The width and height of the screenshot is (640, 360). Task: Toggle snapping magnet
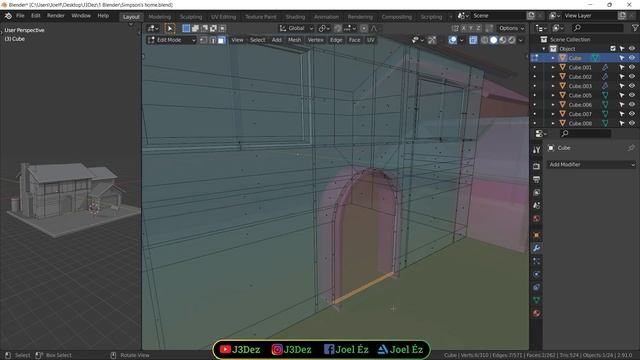[x=338, y=28]
